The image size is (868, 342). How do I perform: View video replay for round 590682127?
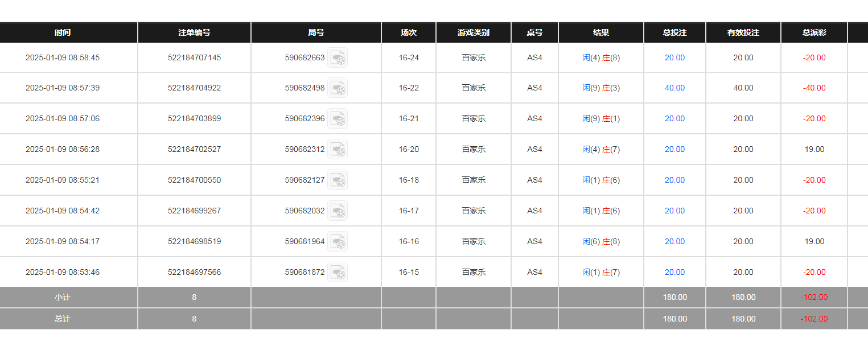pyautogui.click(x=338, y=180)
